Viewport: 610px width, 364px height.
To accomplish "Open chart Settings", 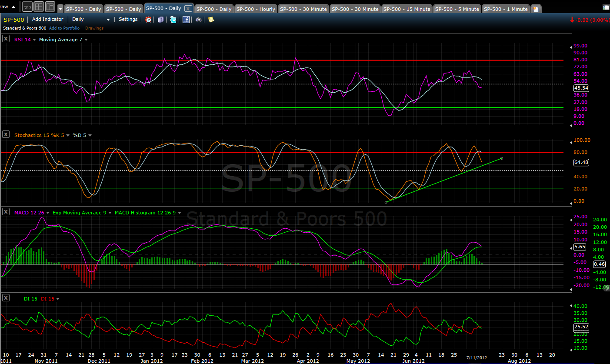I will point(128,19).
